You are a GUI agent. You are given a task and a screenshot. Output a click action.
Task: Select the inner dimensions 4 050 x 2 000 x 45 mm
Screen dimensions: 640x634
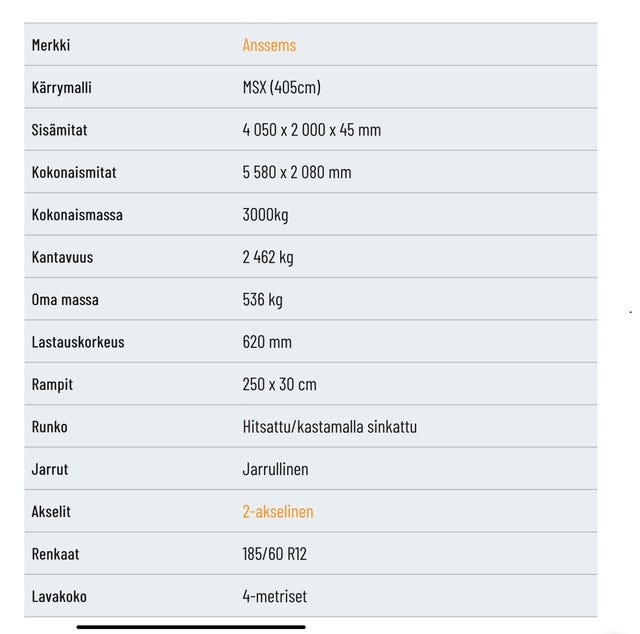tap(311, 130)
